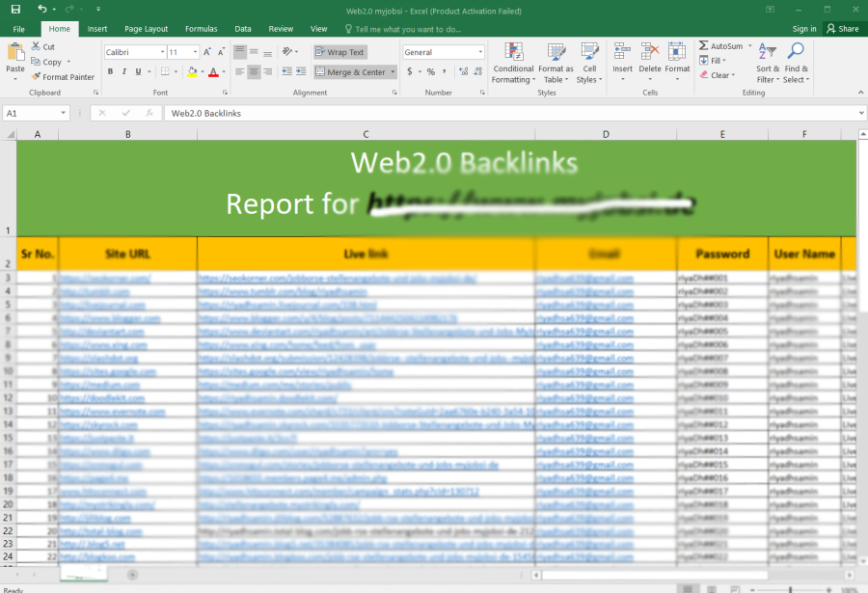This screenshot has height=593, width=868.
Task: Click the horizontal scrollbar track
Action: pyautogui.click(x=692, y=576)
